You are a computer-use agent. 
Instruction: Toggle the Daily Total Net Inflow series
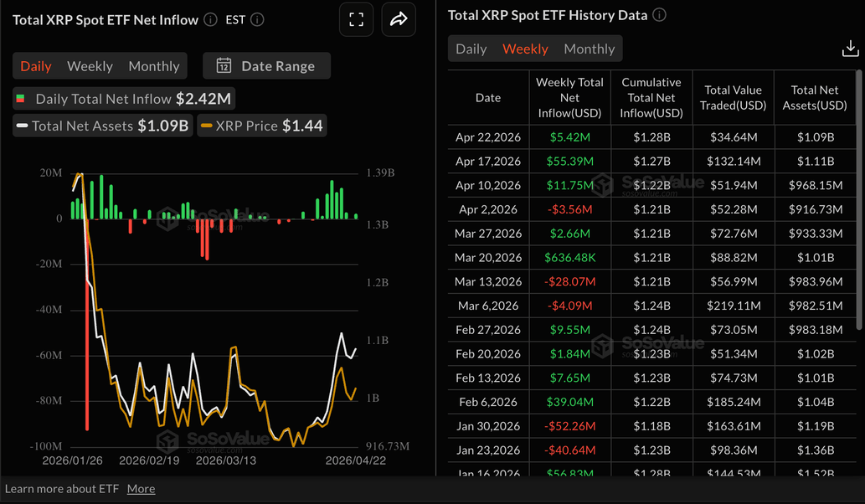coord(123,99)
